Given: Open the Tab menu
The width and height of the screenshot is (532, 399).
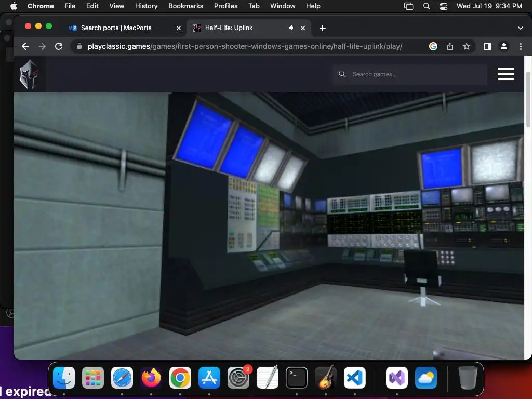Looking at the screenshot, I should tap(254, 6).
